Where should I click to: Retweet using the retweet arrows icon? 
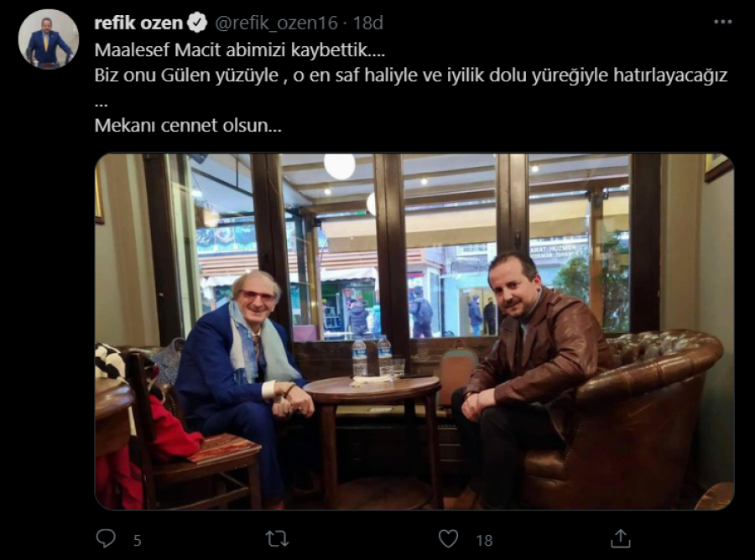tap(278, 539)
